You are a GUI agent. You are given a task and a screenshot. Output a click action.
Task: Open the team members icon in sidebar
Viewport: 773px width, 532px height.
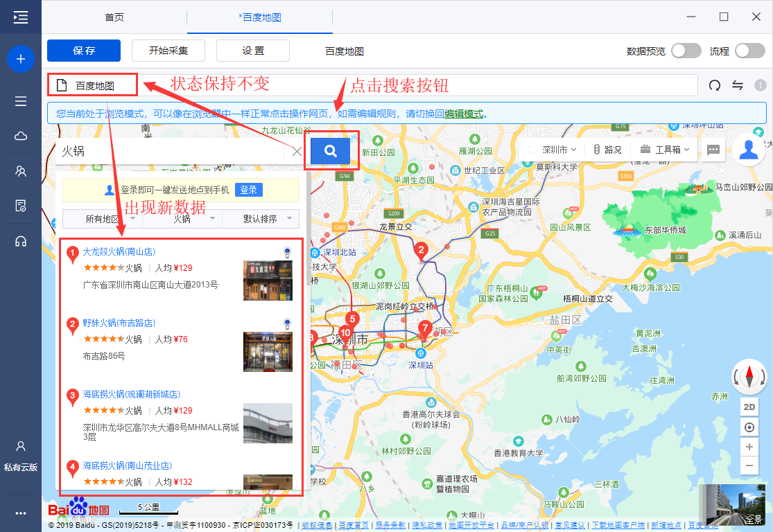[21, 171]
